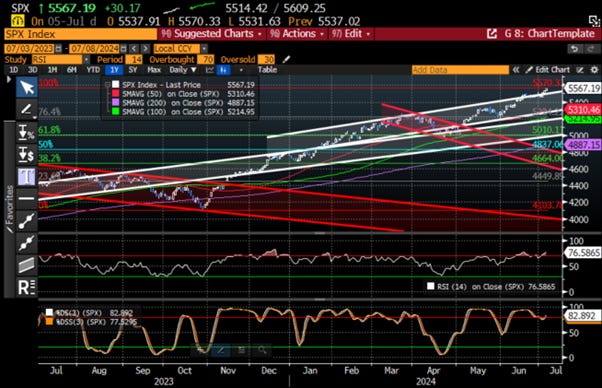Image resolution: width=602 pixels, height=388 pixels.
Task: Switch to line chart type icon
Action: [210, 70]
